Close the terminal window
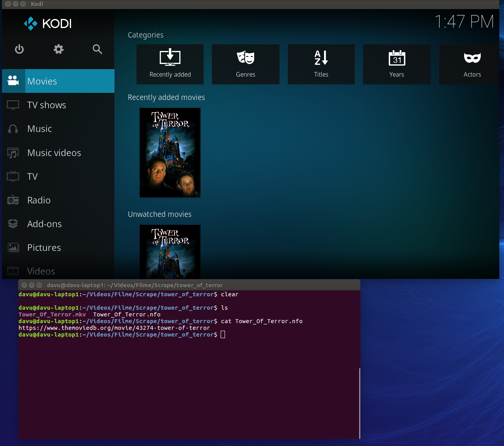The width and height of the screenshot is (504, 446). (x=24, y=285)
